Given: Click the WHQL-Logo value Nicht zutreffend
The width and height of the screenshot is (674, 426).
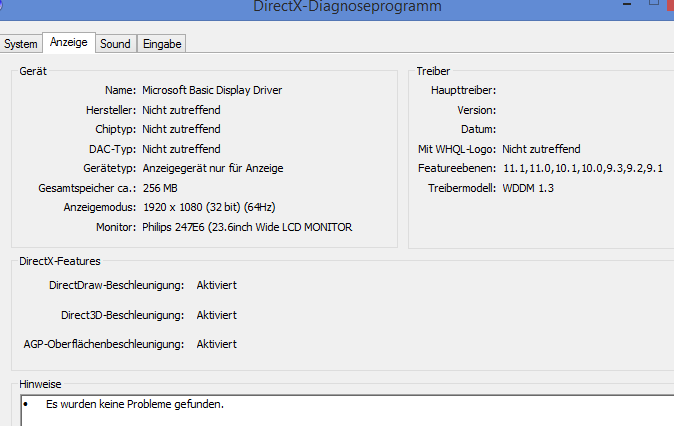Looking at the screenshot, I should (x=541, y=149).
